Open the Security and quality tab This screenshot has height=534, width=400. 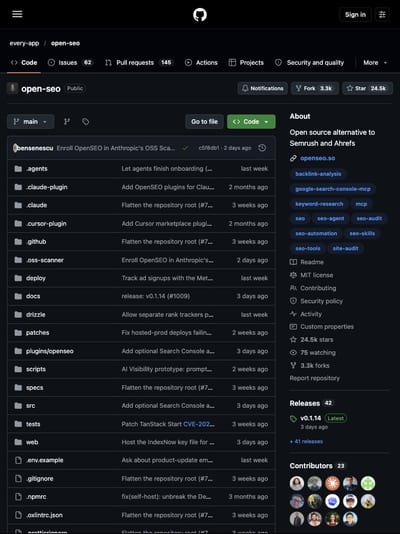coord(309,63)
